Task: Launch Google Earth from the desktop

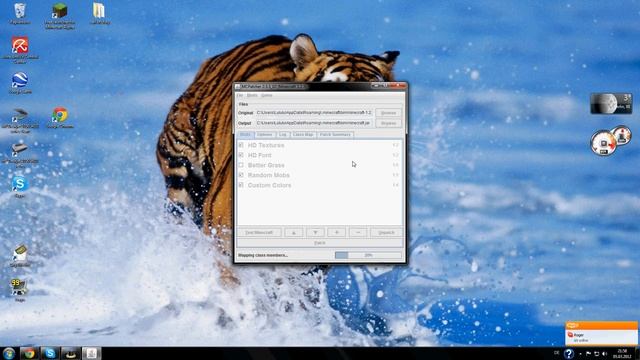Action: tap(20, 80)
